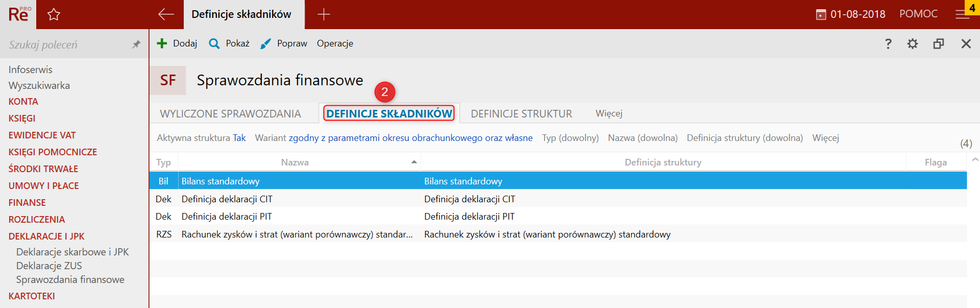Image resolution: width=980 pixels, height=308 pixels.
Task: Sort by Definicja struktury column header
Action: (663, 162)
